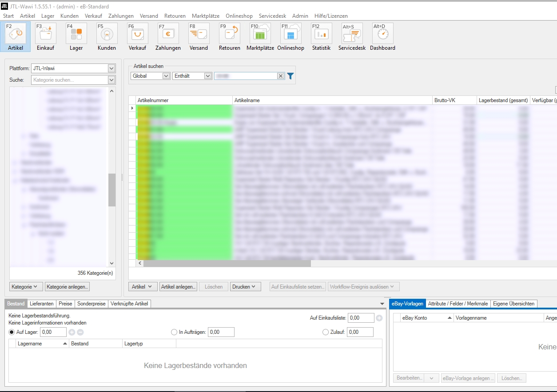Click the Retouren toolbar icon
The width and height of the screenshot is (557, 392).
229,34
